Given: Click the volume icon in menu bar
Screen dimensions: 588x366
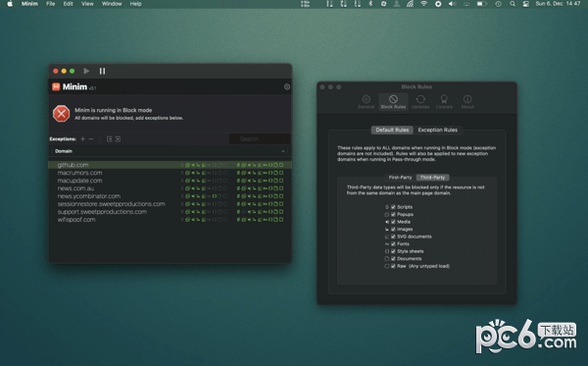Looking at the screenshot, I should (x=452, y=4).
